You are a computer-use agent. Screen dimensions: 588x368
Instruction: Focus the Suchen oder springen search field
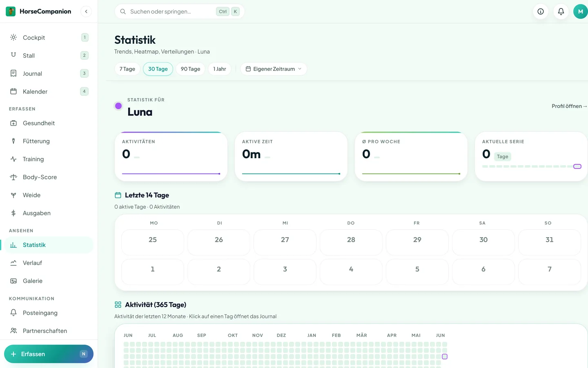pyautogui.click(x=179, y=11)
